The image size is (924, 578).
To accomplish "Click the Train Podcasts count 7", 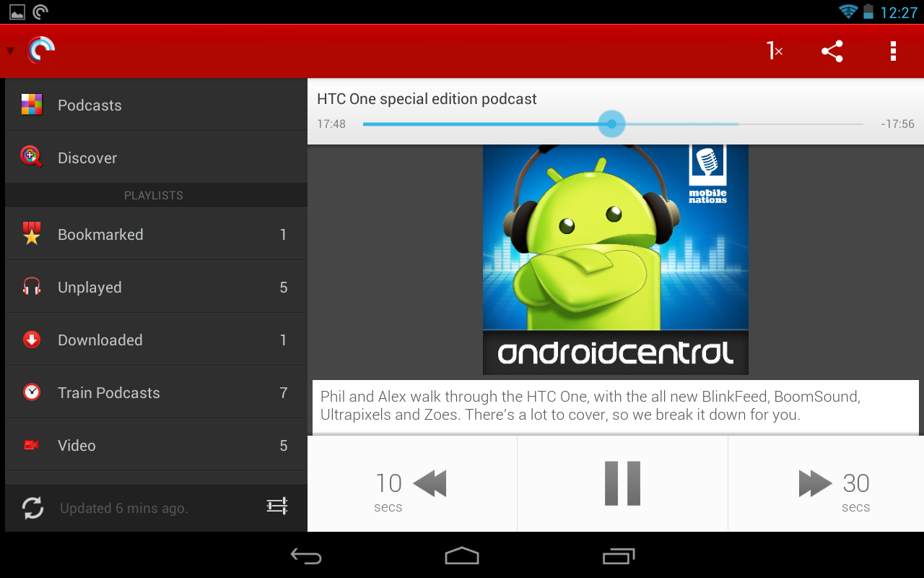I will point(284,393).
